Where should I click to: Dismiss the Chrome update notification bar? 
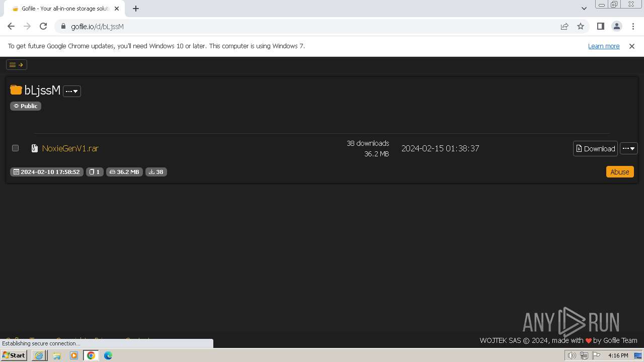632,46
